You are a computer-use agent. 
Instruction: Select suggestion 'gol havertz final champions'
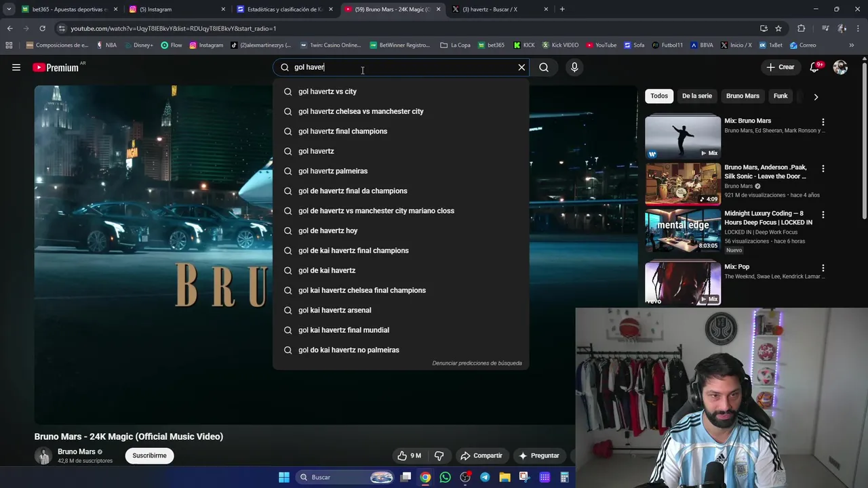401,131
